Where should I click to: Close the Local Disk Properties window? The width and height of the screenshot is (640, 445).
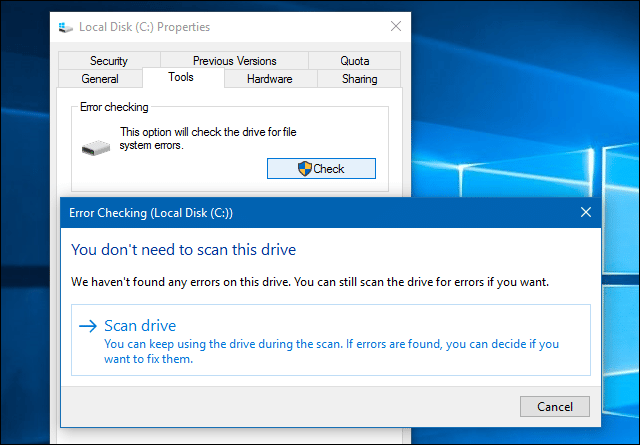[396, 27]
